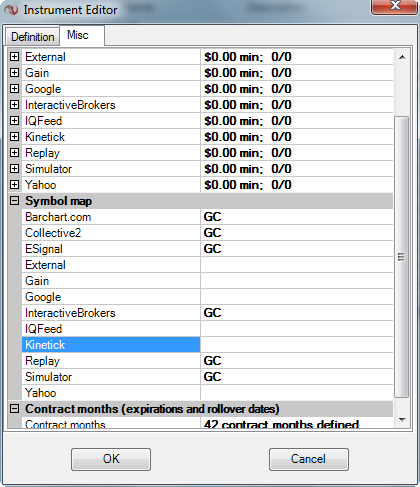This screenshot has height=487, width=420.
Task: Click the Contract months section header text
Action: pos(152,409)
